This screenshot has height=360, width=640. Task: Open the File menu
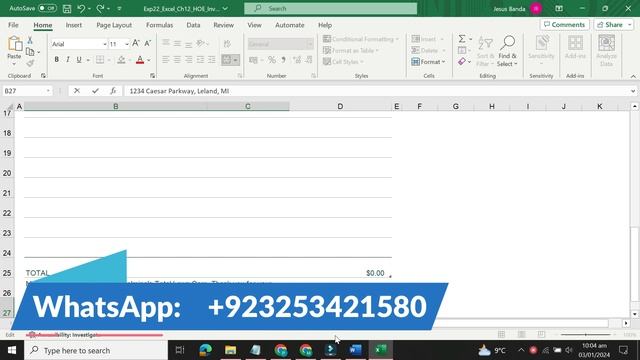point(13,25)
